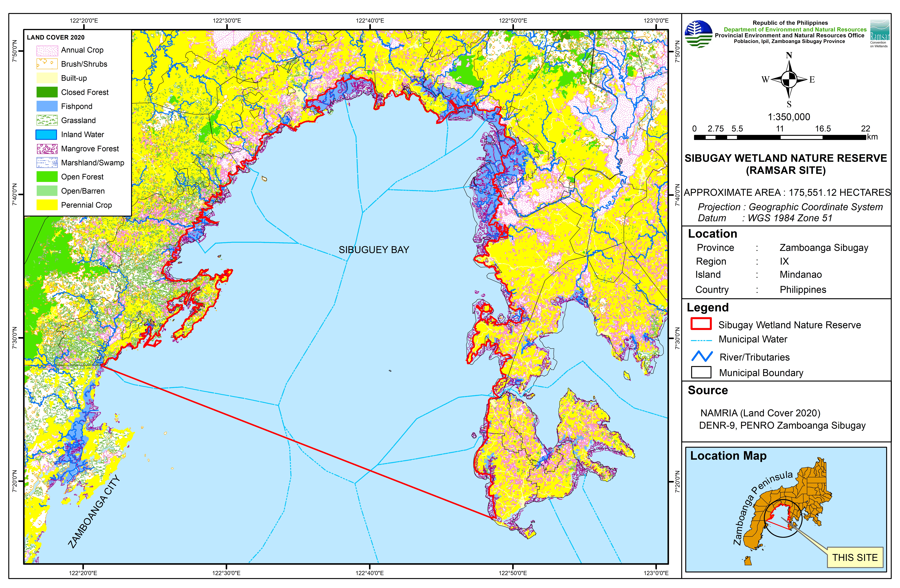Click the Philippines country value

(x=803, y=290)
